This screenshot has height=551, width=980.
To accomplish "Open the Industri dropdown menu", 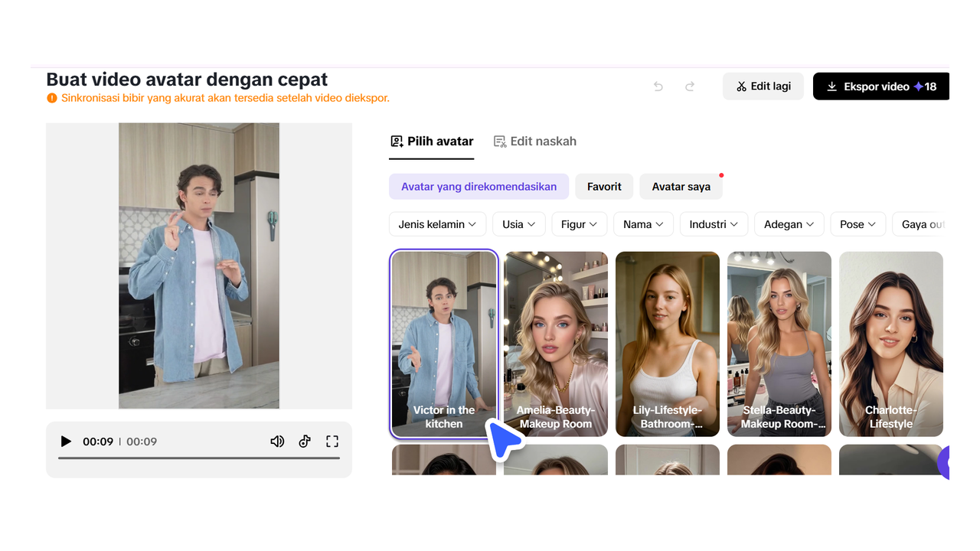I will coord(713,223).
